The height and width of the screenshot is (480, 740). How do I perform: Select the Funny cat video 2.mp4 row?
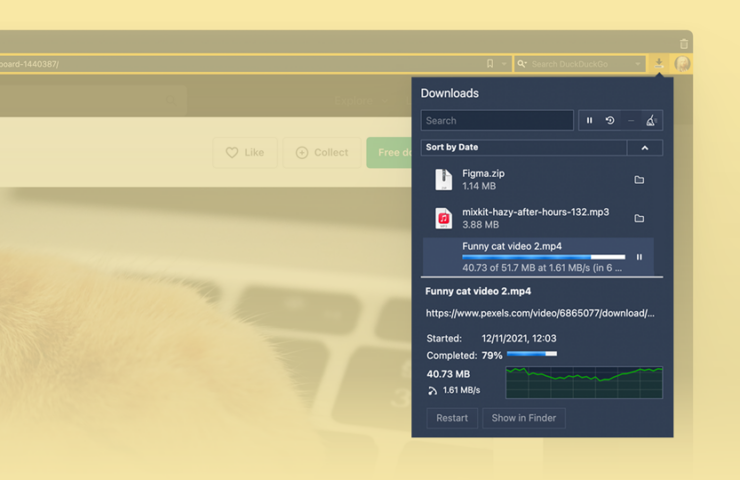pyautogui.click(x=538, y=256)
